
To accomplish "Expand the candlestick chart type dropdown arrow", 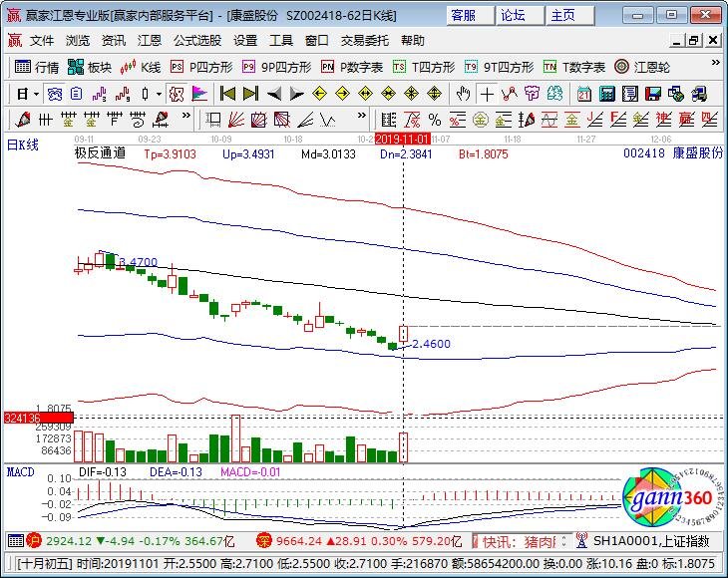I will (x=159, y=94).
